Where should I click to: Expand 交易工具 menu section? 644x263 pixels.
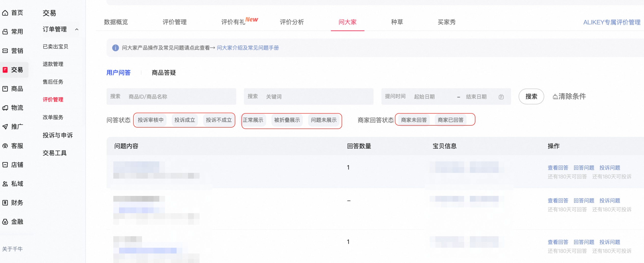pos(55,153)
